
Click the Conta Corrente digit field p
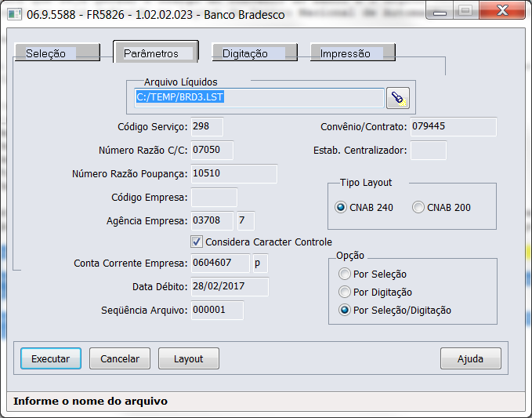260,264
